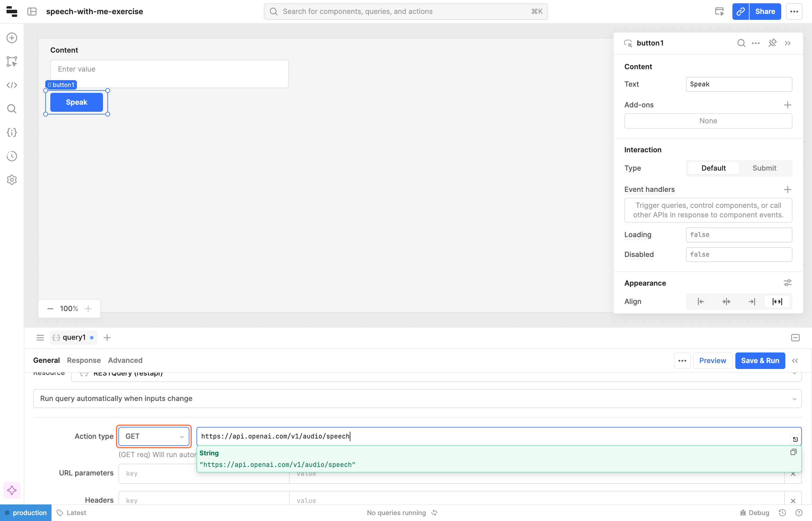
Task: Open the release history clock icon in sidebar
Action: click(x=12, y=156)
